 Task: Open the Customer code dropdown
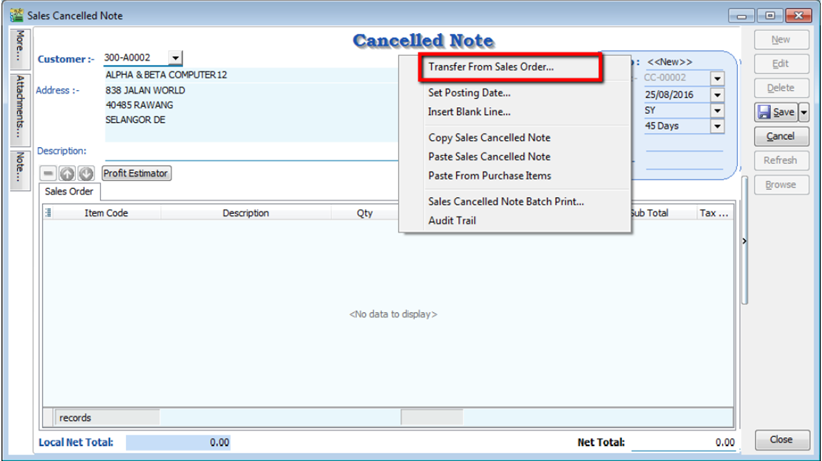click(x=176, y=58)
